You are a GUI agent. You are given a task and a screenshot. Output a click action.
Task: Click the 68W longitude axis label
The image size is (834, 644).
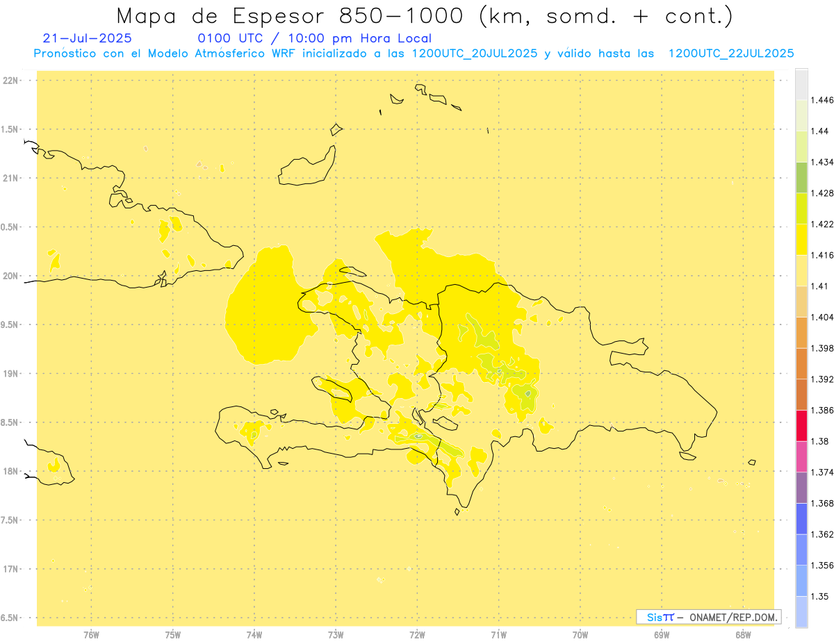743,634
